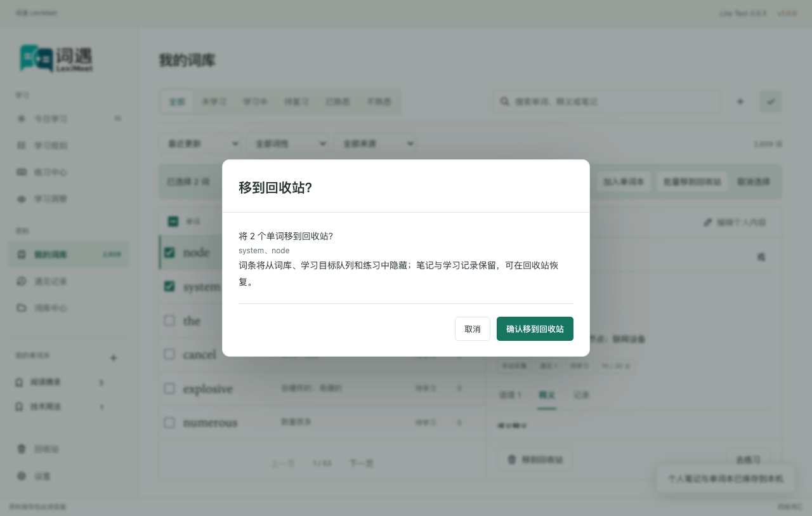Add a new wordbook with the sidebar plus
The height and width of the screenshot is (516, 812).
[114, 358]
